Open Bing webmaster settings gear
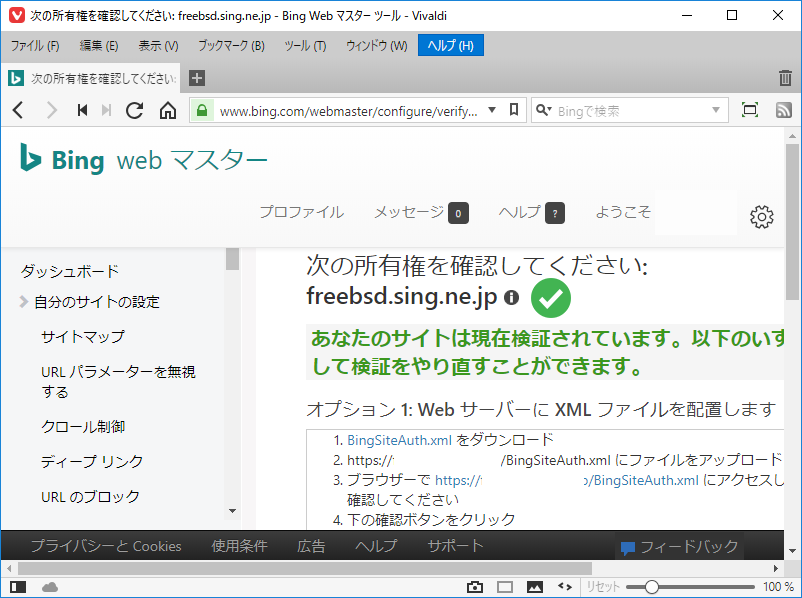Image resolution: width=802 pixels, height=598 pixels. (762, 217)
